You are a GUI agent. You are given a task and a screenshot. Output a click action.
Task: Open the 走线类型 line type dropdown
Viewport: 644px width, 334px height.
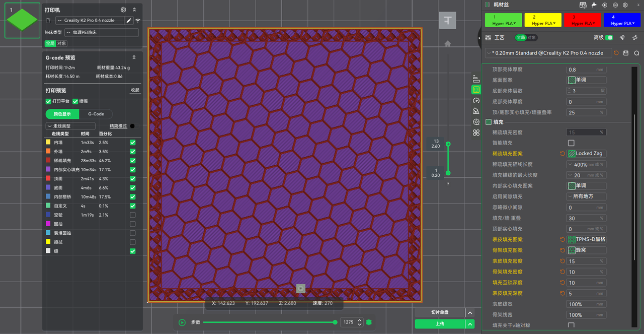point(70,126)
